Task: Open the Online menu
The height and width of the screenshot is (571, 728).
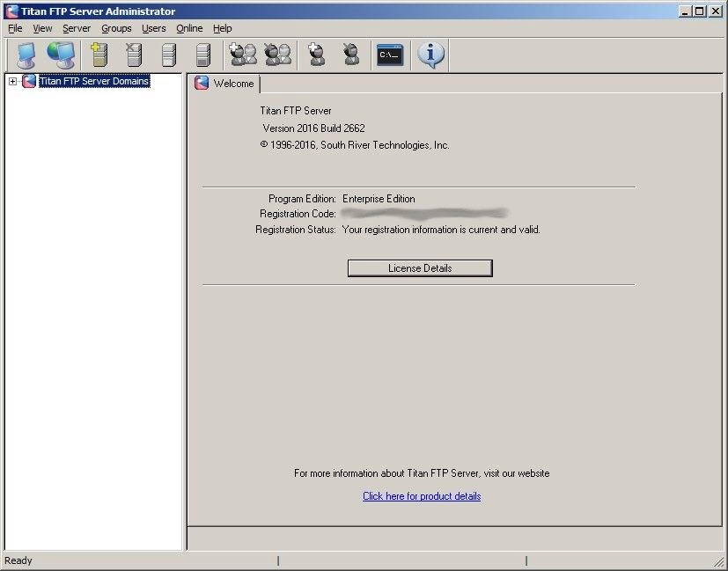Action: (x=189, y=28)
